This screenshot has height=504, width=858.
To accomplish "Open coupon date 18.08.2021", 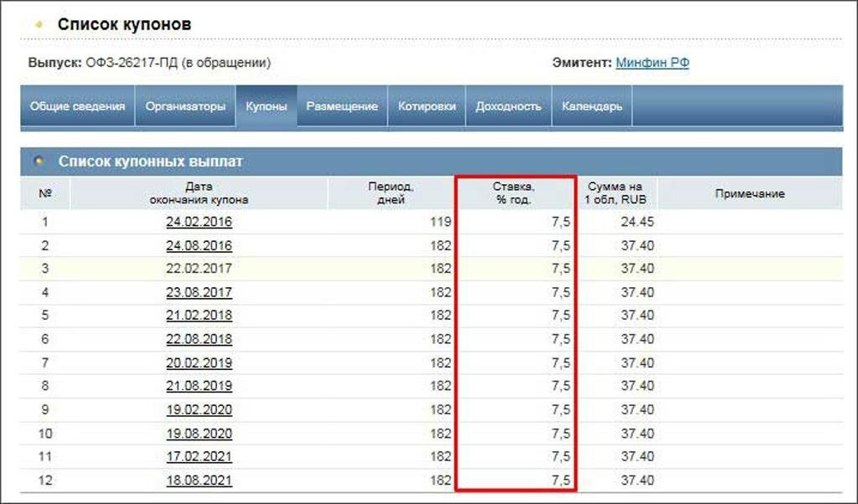I will pos(199,481).
